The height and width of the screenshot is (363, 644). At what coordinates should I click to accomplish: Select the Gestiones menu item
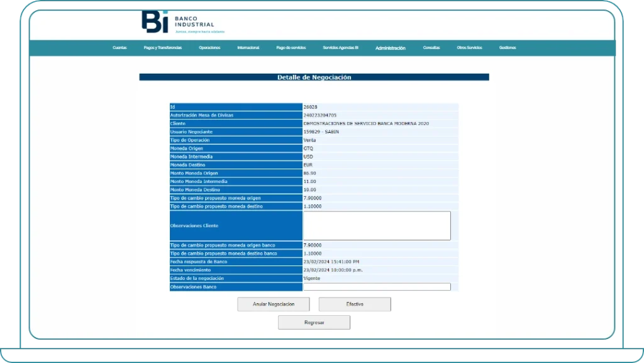point(508,48)
